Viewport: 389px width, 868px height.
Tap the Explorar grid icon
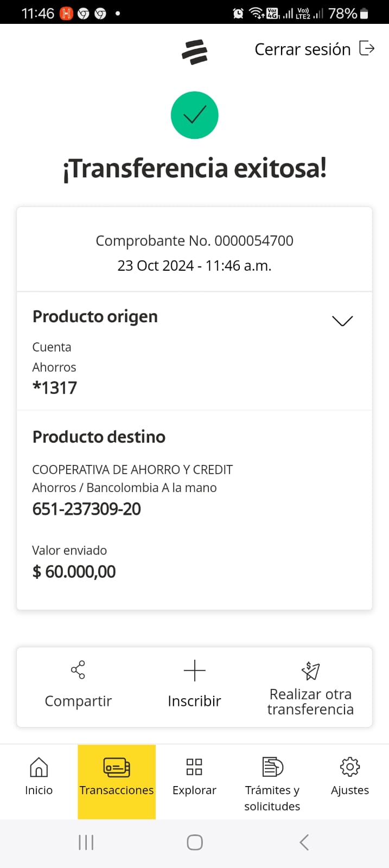(x=194, y=767)
